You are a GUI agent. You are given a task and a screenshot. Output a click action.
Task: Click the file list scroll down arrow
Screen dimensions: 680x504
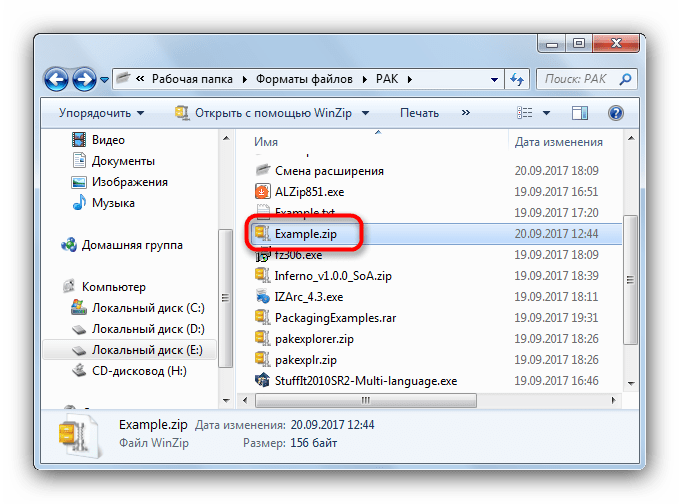[631, 383]
